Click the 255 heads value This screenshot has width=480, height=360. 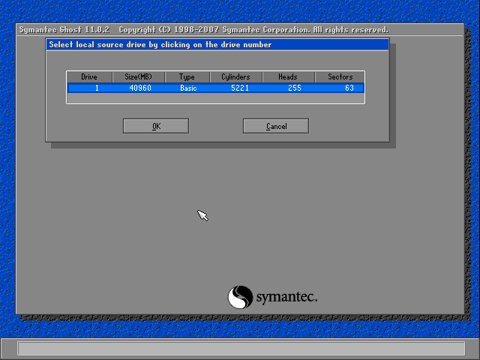295,88
